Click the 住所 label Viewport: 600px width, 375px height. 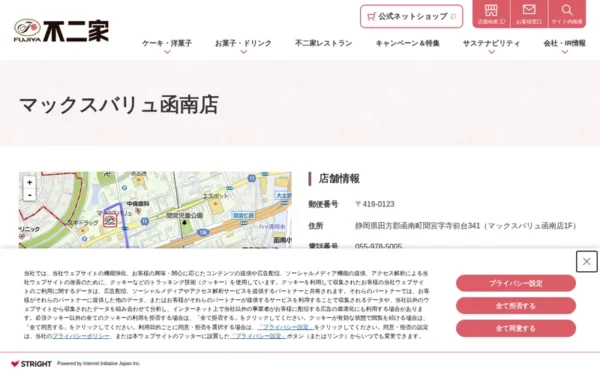tap(316, 226)
